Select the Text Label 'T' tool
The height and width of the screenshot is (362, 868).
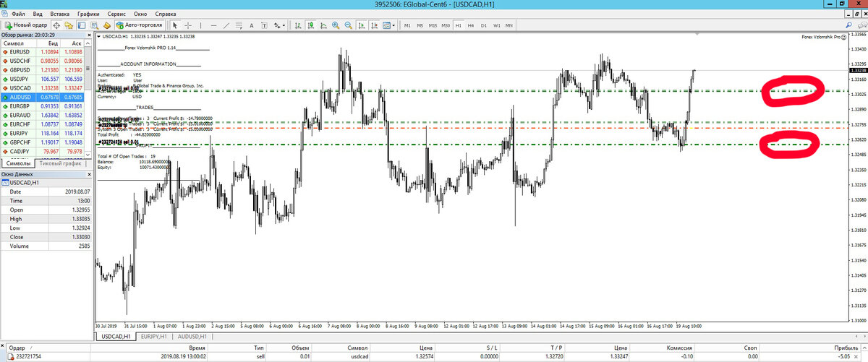pos(264,25)
